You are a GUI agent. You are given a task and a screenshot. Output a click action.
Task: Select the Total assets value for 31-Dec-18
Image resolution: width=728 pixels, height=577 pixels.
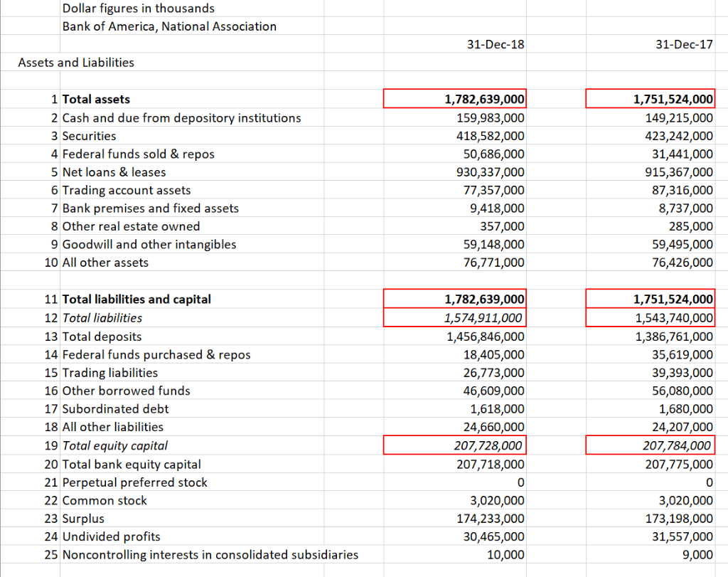(x=455, y=99)
